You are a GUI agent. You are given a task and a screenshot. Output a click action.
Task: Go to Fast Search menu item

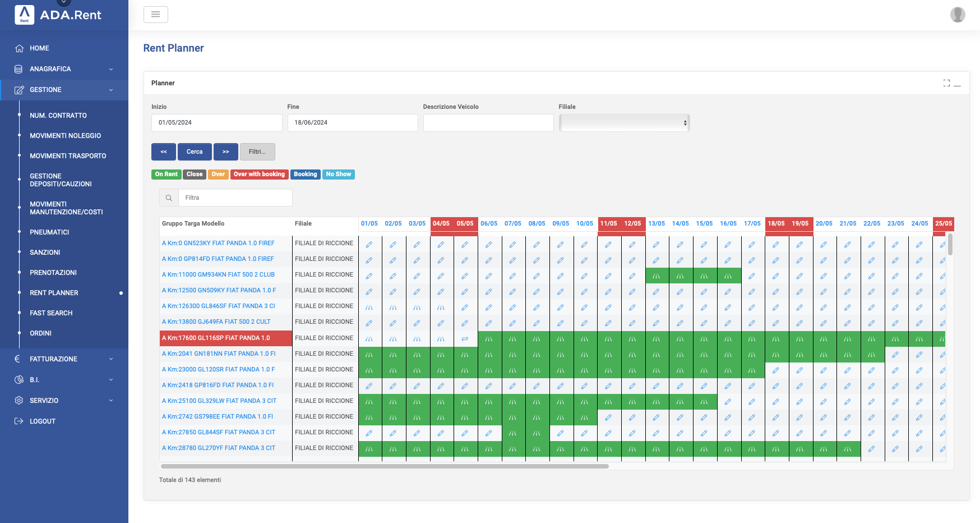coord(51,313)
